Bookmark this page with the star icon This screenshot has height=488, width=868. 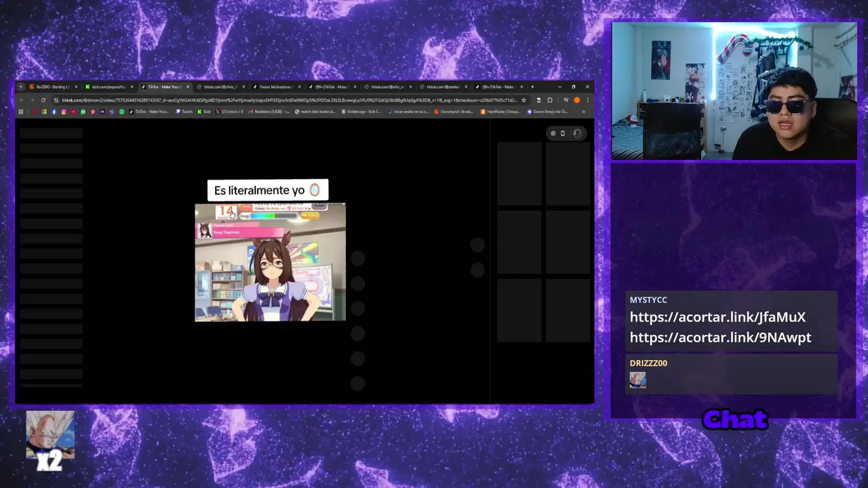click(524, 100)
